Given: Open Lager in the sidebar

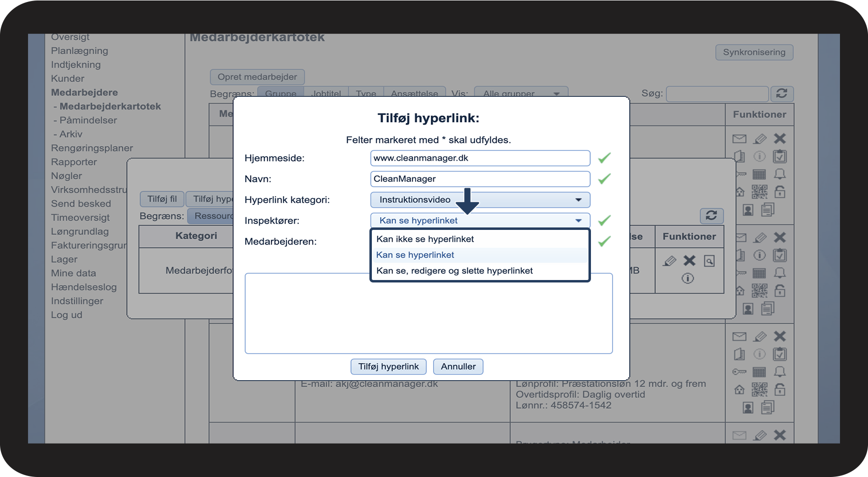Looking at the screenshot, I should (x=64, y=259).
